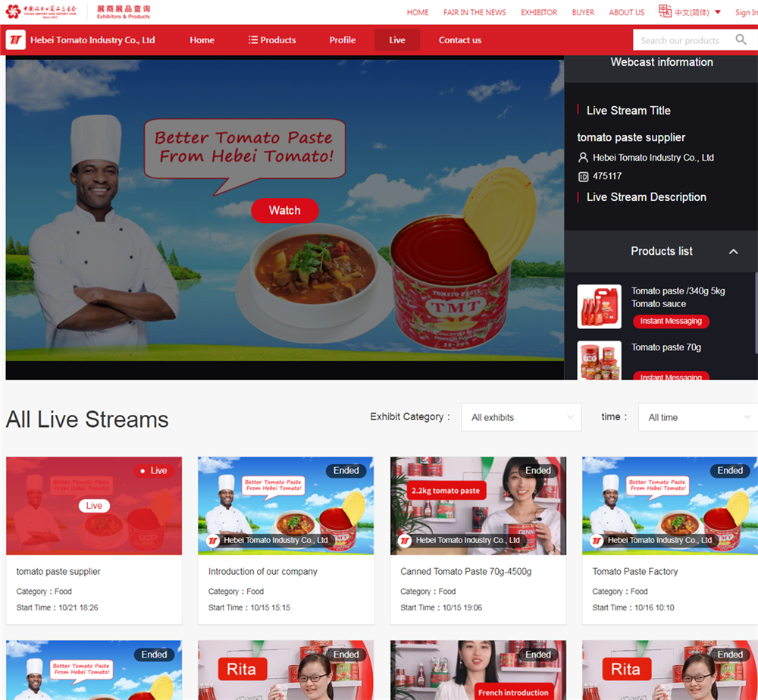This screenshot has width=758, height=700.
Task: Click company avatar on Canned Tomato Paste card
Action: [405, 541]
